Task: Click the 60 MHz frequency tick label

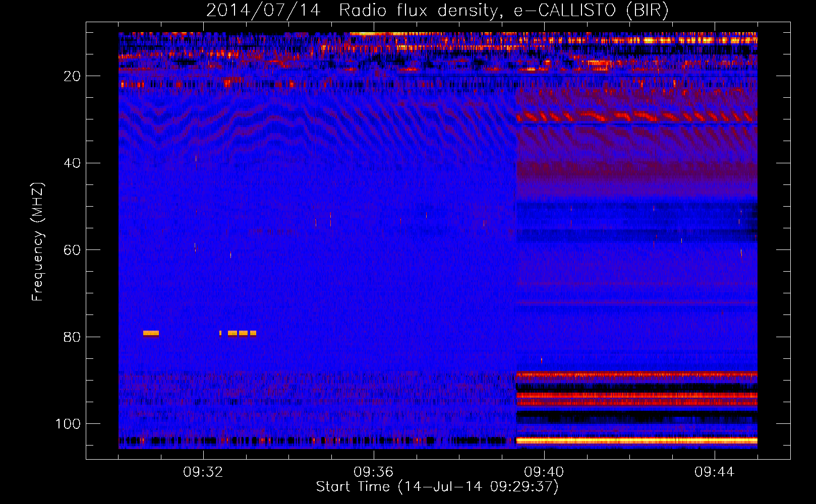Action: (72, 250)
